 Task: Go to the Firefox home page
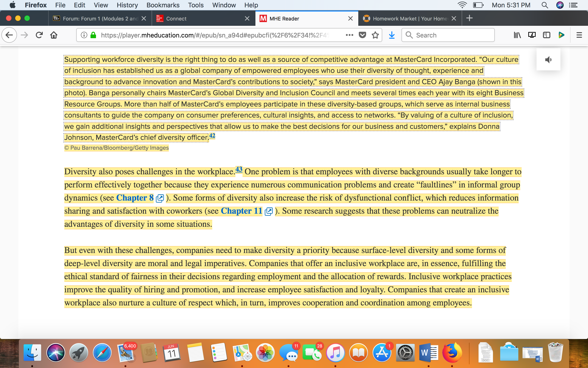(54, 35)
